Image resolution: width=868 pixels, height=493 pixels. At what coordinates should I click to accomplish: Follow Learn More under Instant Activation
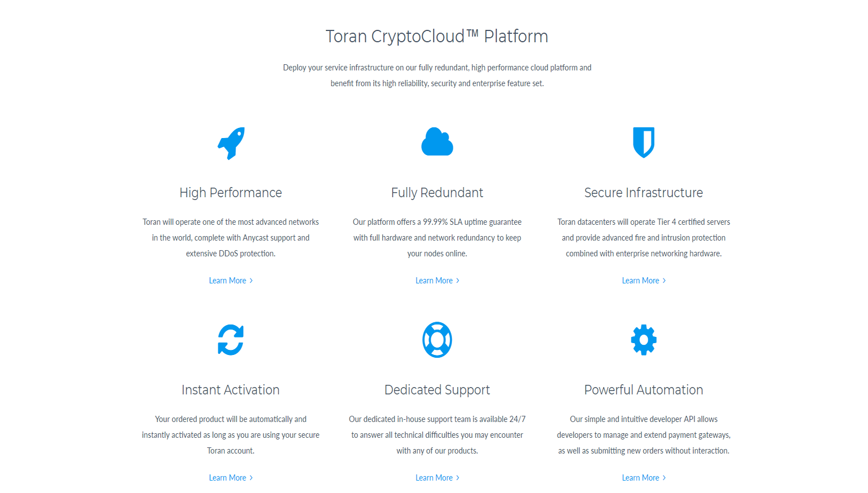tap(231, 478)
